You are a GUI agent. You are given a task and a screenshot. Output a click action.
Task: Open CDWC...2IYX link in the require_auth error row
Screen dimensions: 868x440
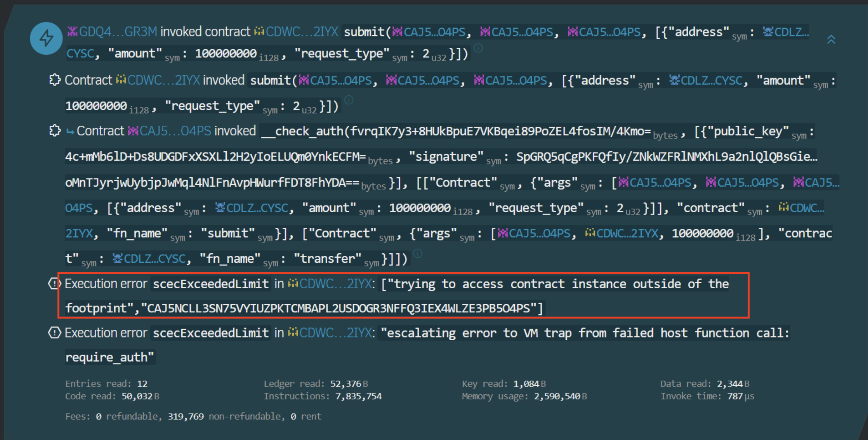coord(335,333)
